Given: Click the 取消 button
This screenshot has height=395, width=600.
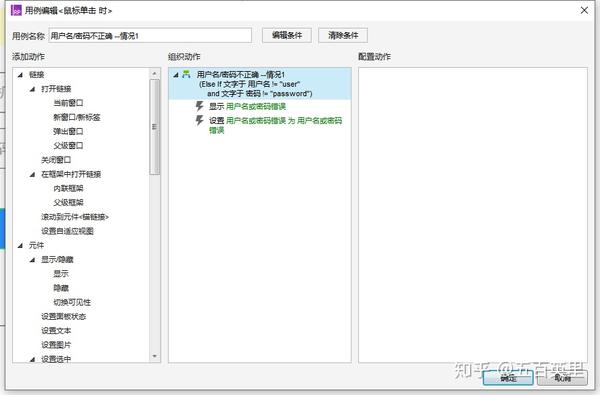Looking at the screenshot, I should (x=562, y=378).
